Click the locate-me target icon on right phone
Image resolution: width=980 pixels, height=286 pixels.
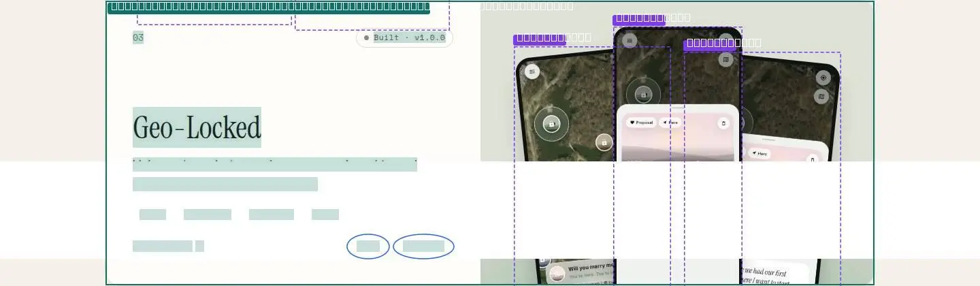click(823, 78)
